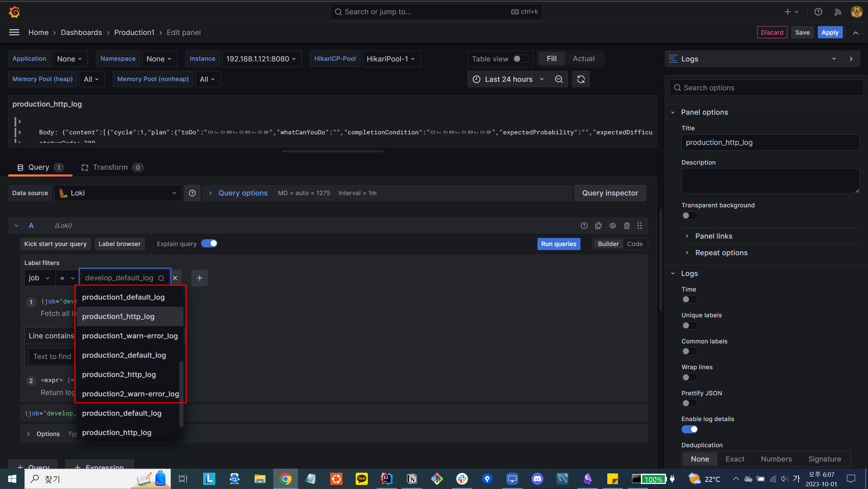Open the Loki data source dropdown
Screen dimensions: 868x489
(118, 193)
